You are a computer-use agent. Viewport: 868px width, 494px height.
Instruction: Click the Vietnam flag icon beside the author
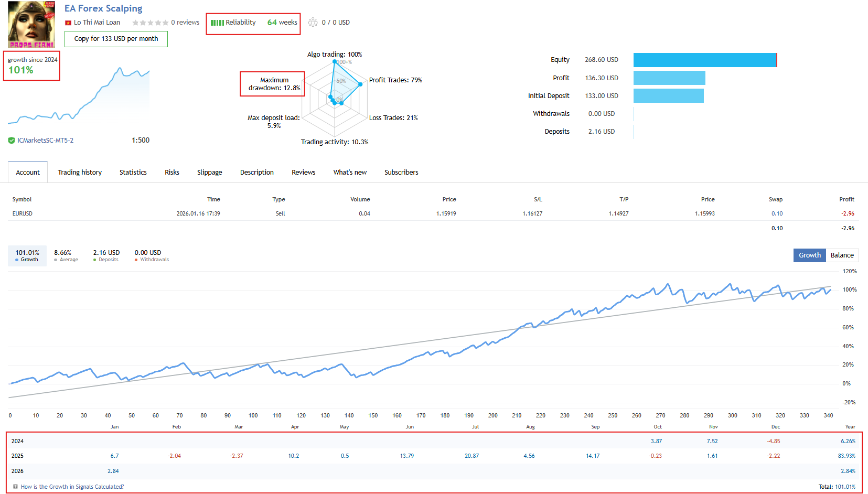[68, 23]
